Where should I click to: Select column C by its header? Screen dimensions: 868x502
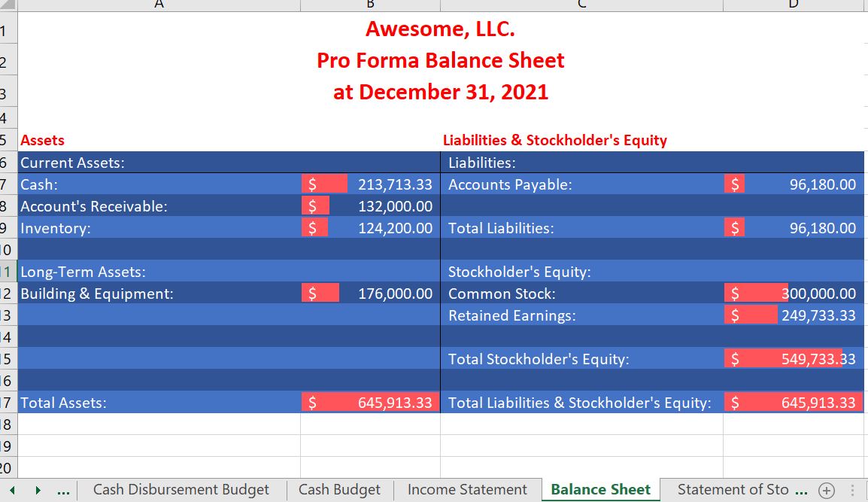pos(581,5)
